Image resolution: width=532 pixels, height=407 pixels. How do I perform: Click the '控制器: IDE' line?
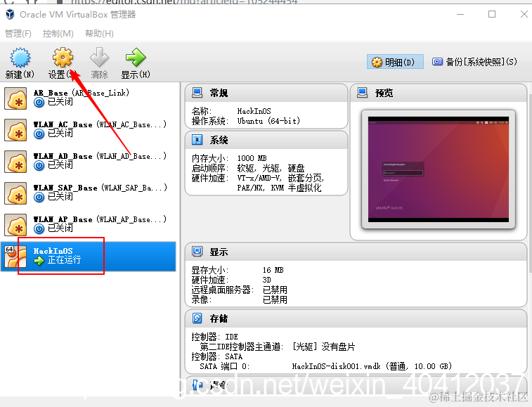click(214, 337)
